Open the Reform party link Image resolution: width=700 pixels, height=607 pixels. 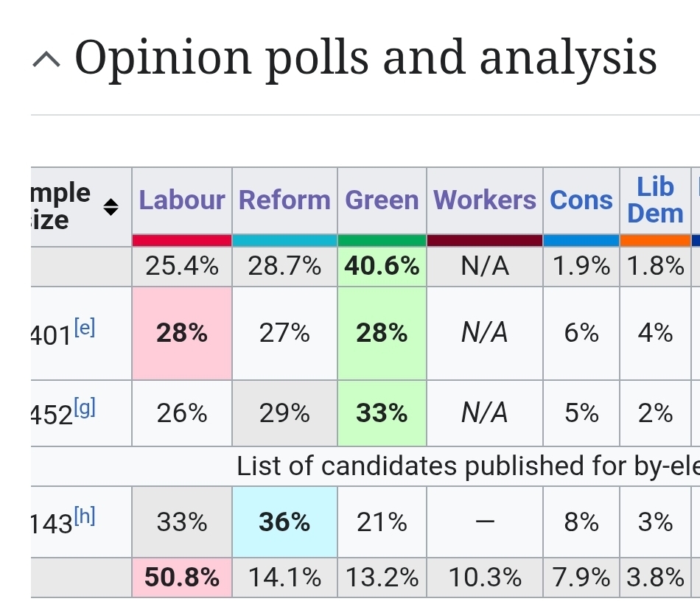coord(284,200)
